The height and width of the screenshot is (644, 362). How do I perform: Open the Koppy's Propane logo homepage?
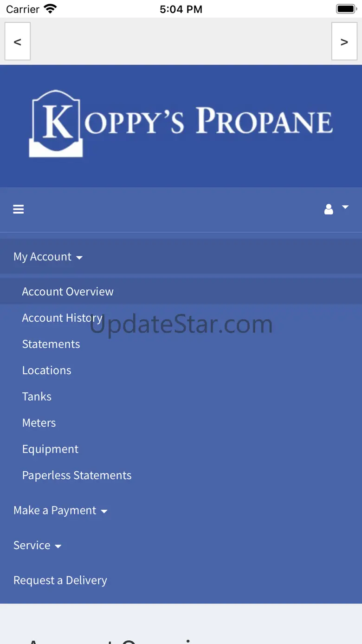(181, 124)
